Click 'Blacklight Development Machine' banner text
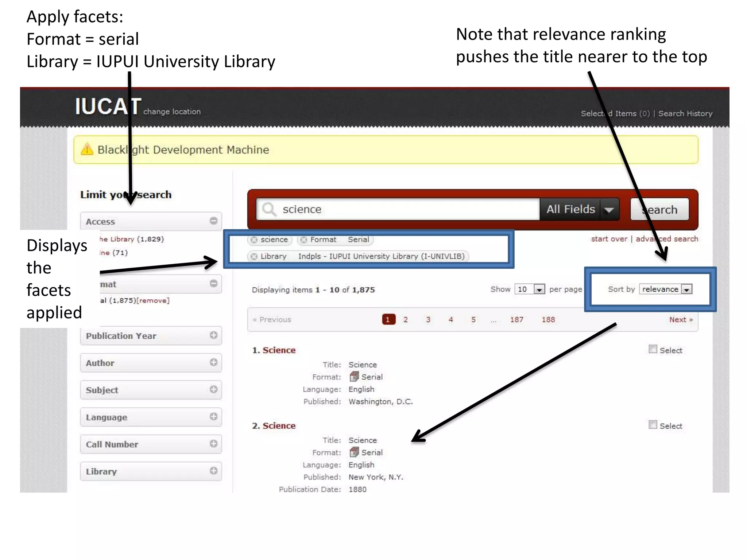This screenshot has width=747, height=560. point(183,149)
